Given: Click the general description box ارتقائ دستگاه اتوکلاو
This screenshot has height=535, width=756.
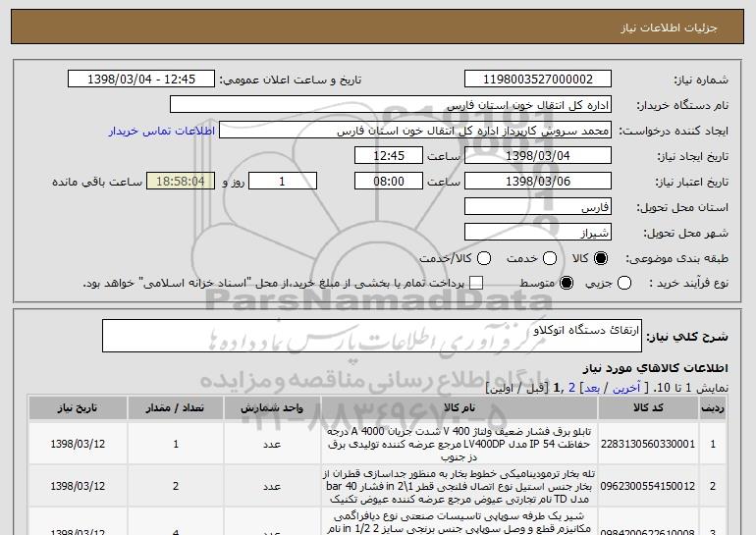Looking at the screenshot, I should pos(372,336).
